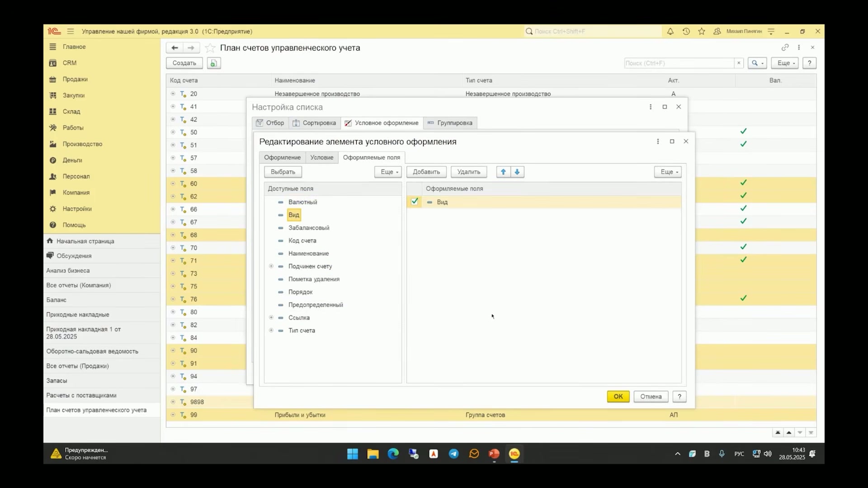This screenshot has width=868, height=488.
Task: Click the back arrow navigation button
Action: point(175,48)
